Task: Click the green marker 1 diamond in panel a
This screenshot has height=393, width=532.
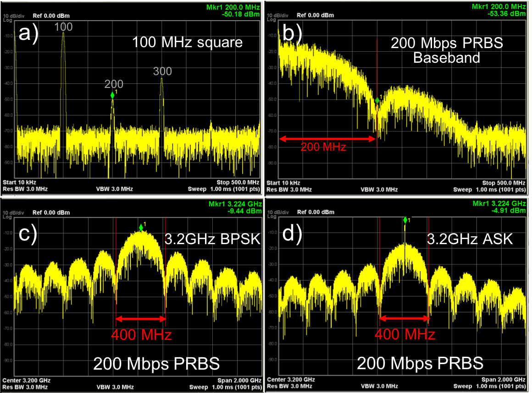Action: tap(112, 95)
